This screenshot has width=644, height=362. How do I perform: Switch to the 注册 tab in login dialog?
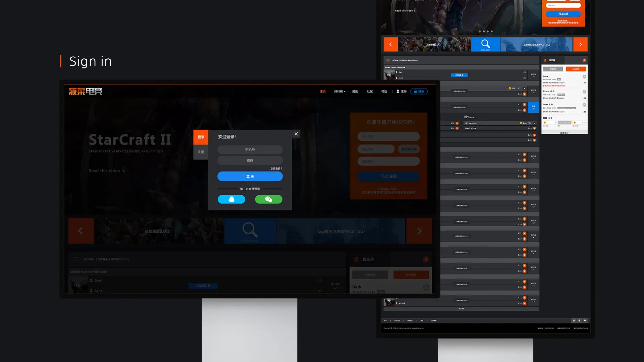click(201, 152)
